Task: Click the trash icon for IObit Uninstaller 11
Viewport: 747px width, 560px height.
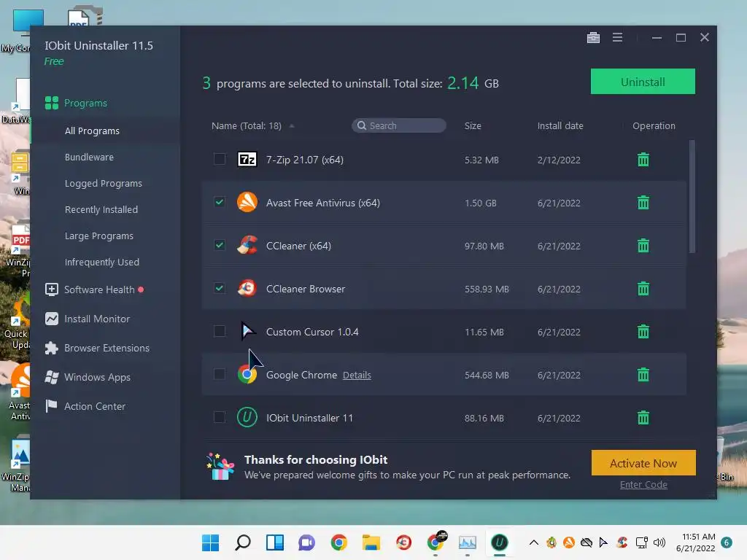Action: 643,418
